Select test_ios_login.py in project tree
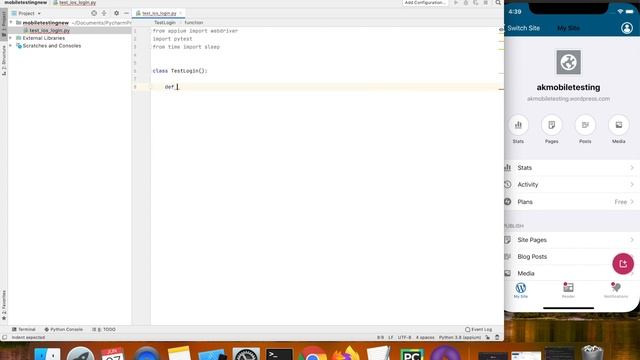This screenshot has height=360, width=640. (49, 30)
